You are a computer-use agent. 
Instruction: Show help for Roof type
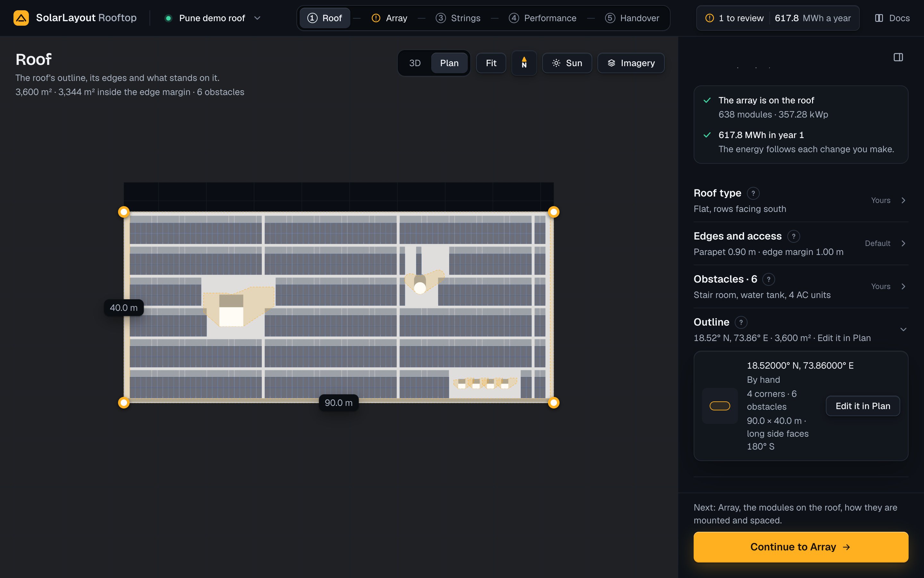point(753,193)
